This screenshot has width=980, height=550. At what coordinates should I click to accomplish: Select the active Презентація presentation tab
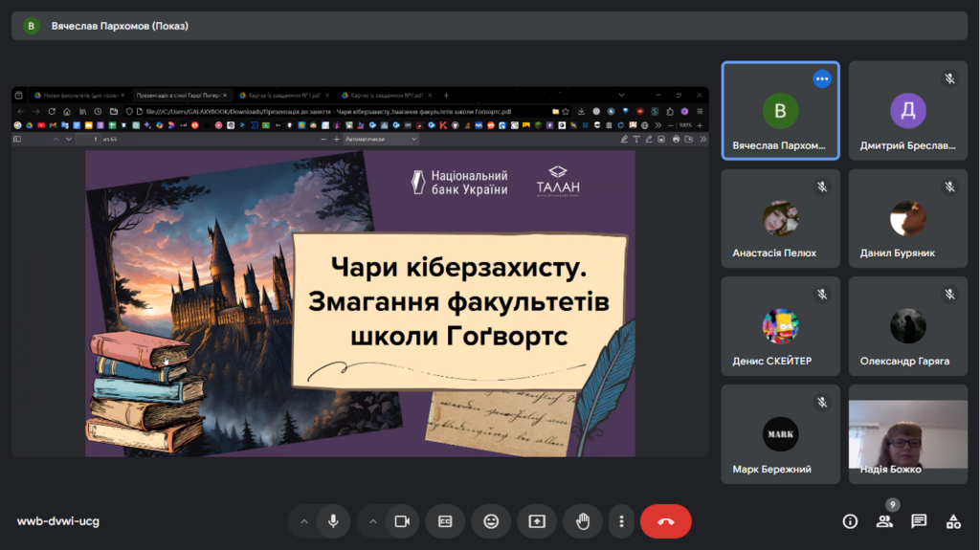[181, 95]
